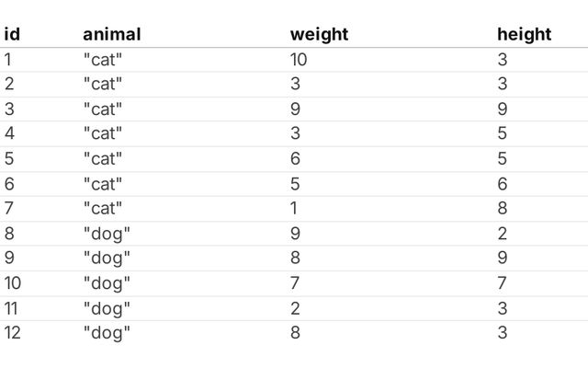Click the first "dog" animal cell
The height and width of the screenshot is (368, 588).
pyautogui.click(x=107, y=234)
